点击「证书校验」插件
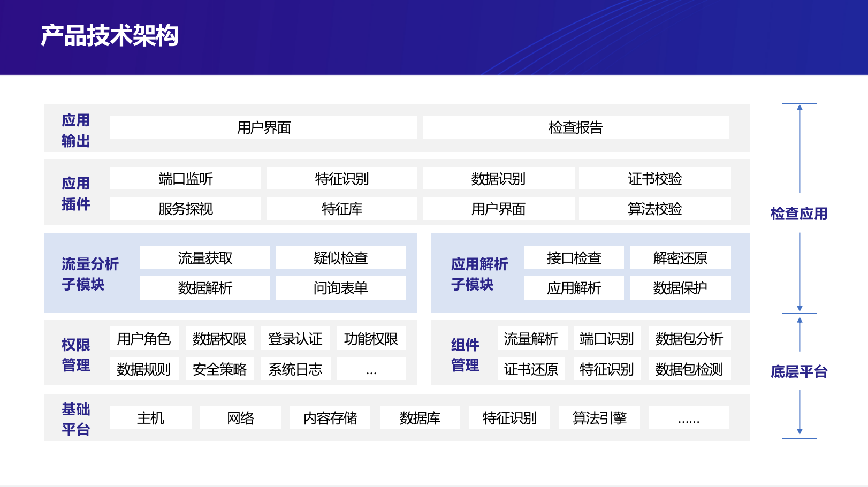The image size is (868, 487). tap(655, 179)
